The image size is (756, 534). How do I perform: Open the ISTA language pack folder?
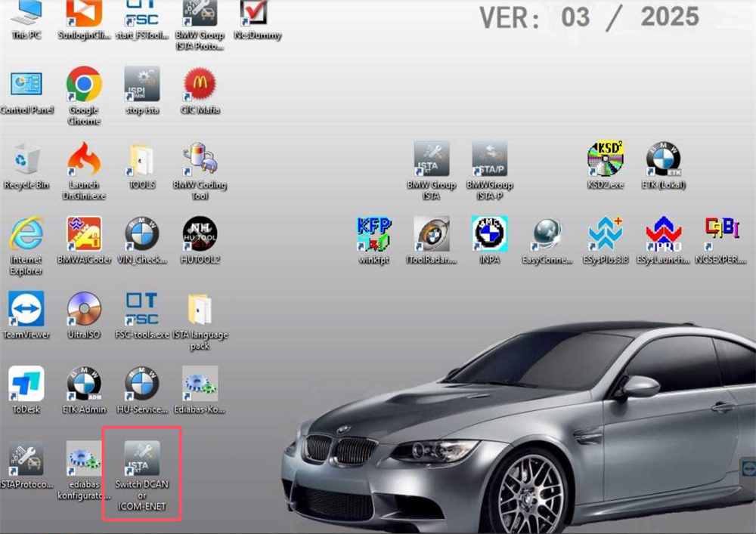point(200,309)
